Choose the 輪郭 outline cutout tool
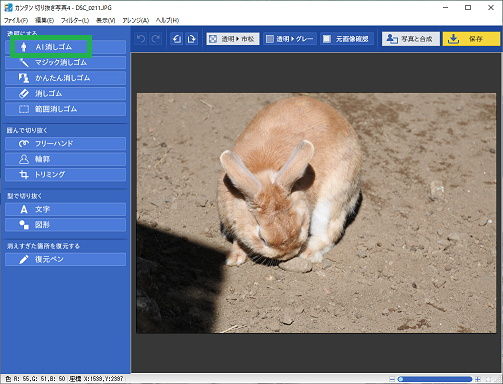This screenshot has height=384, width=503. pos(65,159)
